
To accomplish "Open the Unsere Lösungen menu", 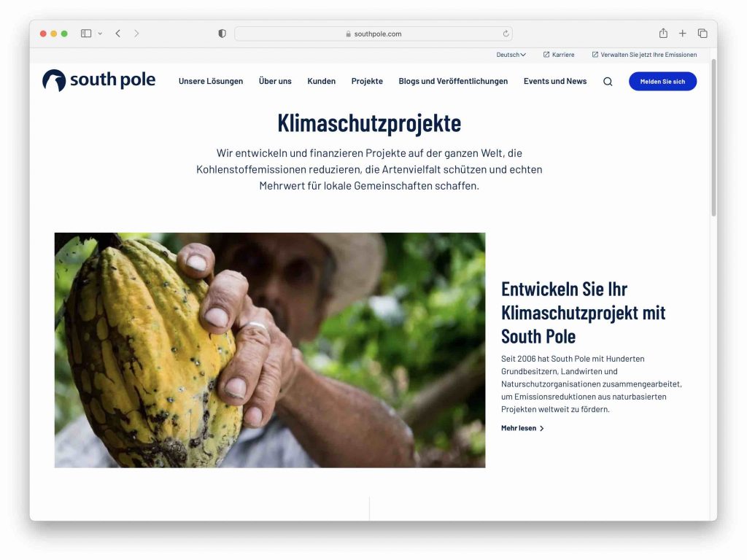I will click(211, 82).
